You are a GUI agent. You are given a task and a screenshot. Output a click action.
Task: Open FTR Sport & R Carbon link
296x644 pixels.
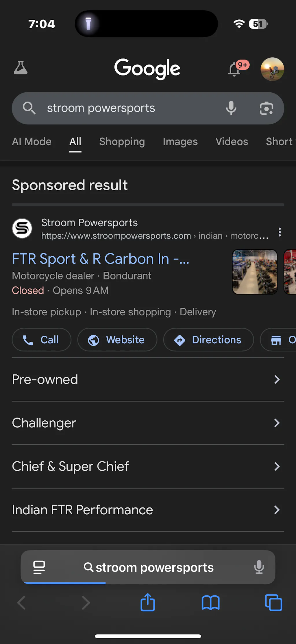(x=101, y=259)
